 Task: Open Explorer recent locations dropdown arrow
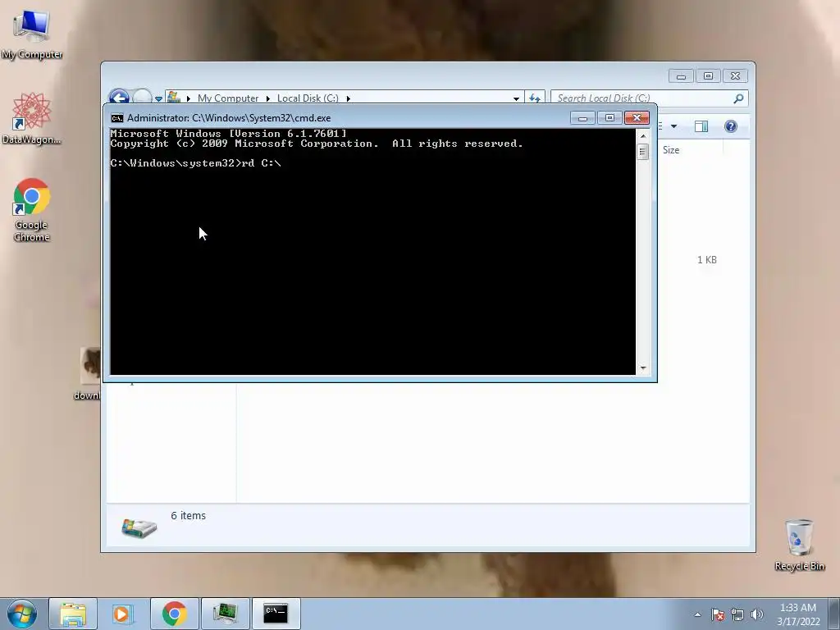tap(158, 98)
